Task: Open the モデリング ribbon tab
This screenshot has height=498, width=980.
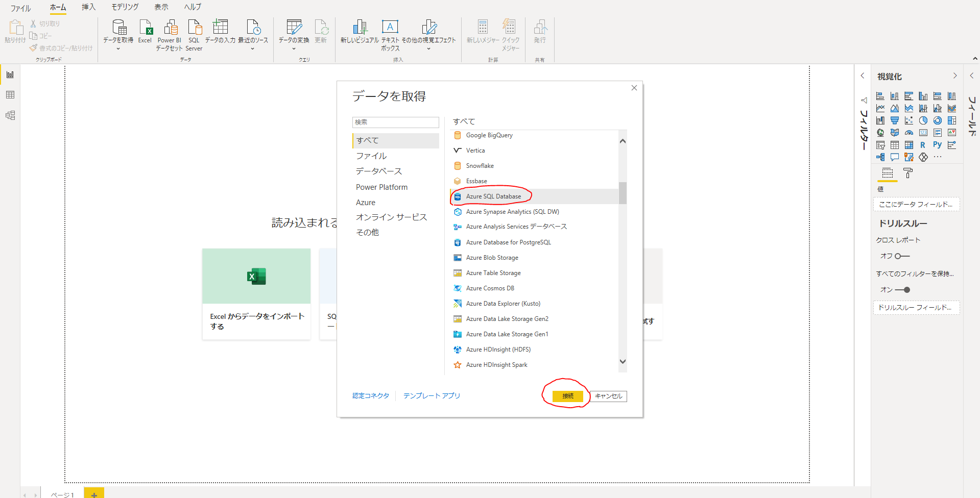Action: pyautogui.click(x=125, y=7)
